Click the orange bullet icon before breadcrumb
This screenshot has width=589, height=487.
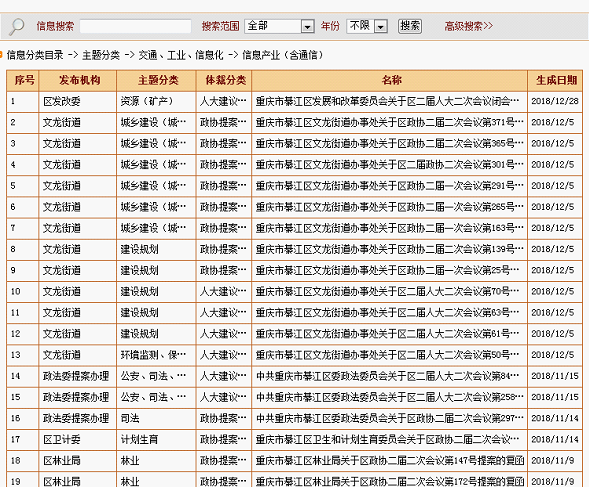pyautogui.click(x=1, y=55)
